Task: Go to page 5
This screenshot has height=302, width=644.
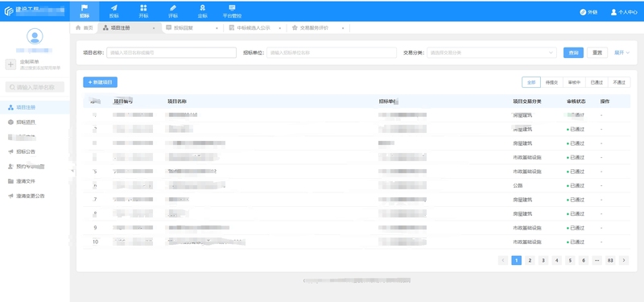Action: [x=570, y=260]
